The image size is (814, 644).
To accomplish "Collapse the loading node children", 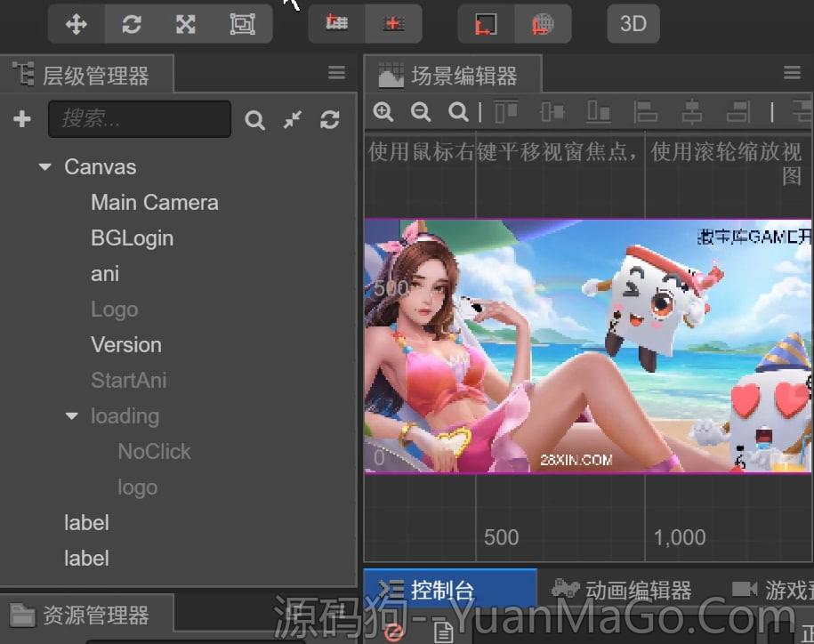I will point(72,416).
